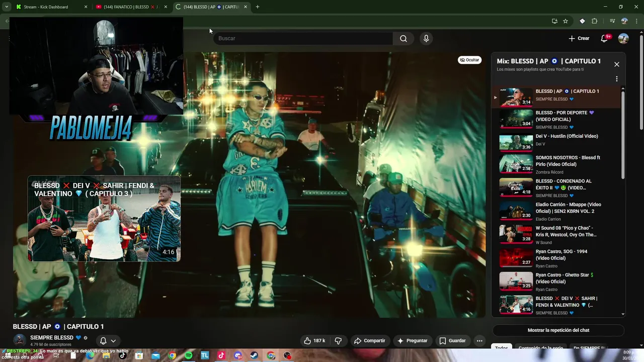Open suggested FENDI & VALENTINO Capitulo 3 card
The image size is (644, 362).
coord(104,219)
